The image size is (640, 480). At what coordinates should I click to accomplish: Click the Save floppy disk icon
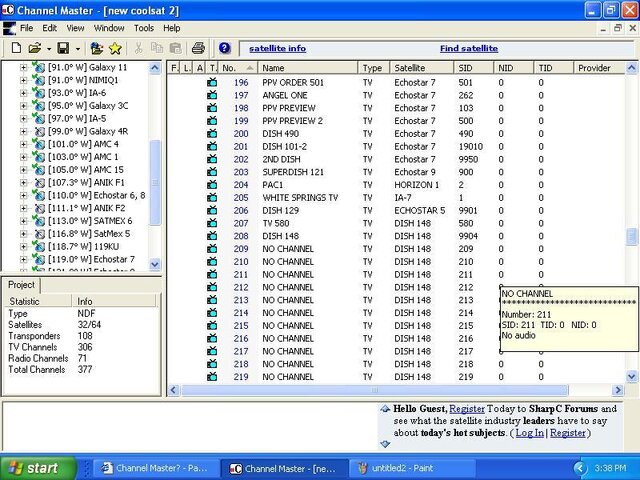tap(63, 48)
